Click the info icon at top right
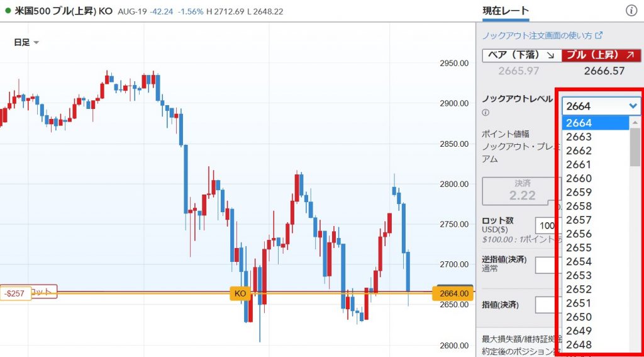 tap(631, 11)
